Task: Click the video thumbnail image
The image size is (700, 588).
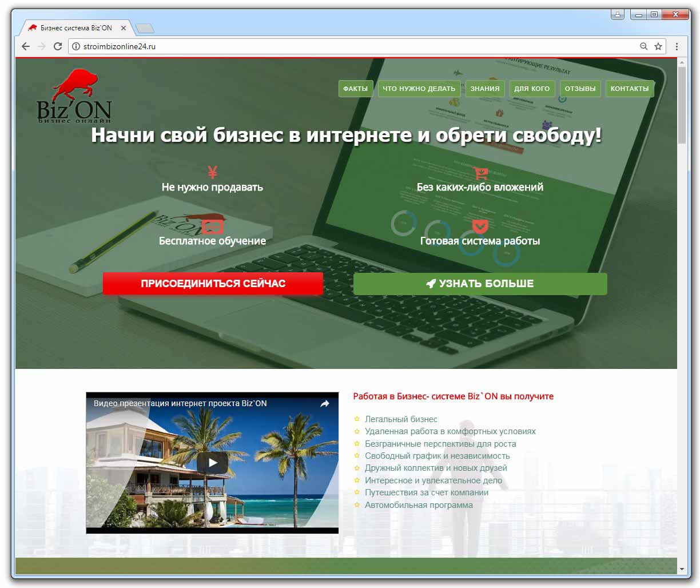Action: click(x=212, y=463)
